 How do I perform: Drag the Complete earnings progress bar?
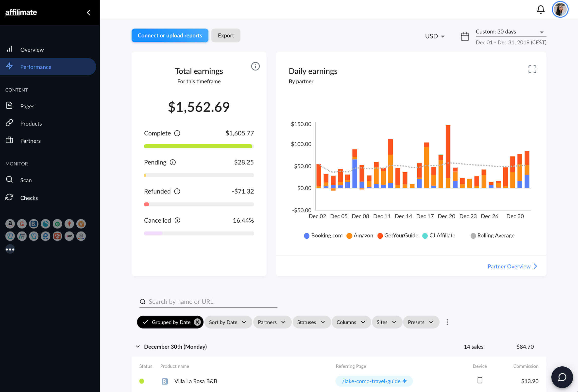[199, 146]
